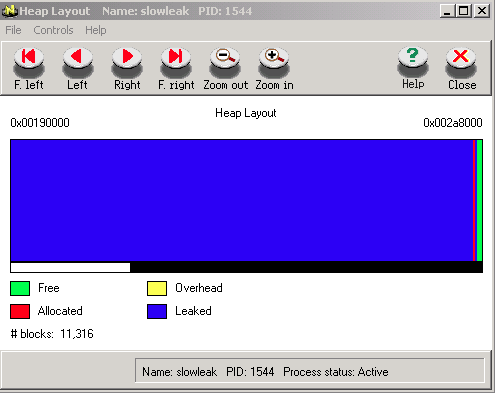This screenshot has height=393, width=495.
Task: Click the black scroll track under heap map
Action: pos(306,267)
